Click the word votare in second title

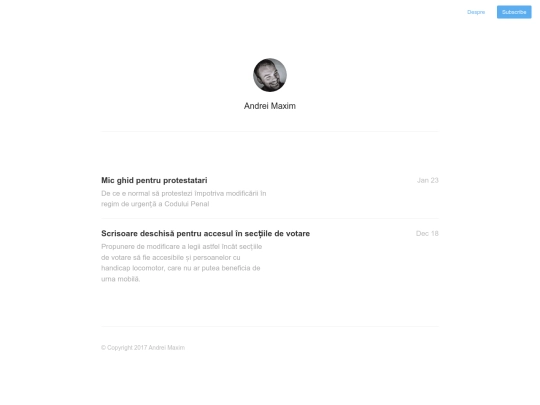coord(298,233)
